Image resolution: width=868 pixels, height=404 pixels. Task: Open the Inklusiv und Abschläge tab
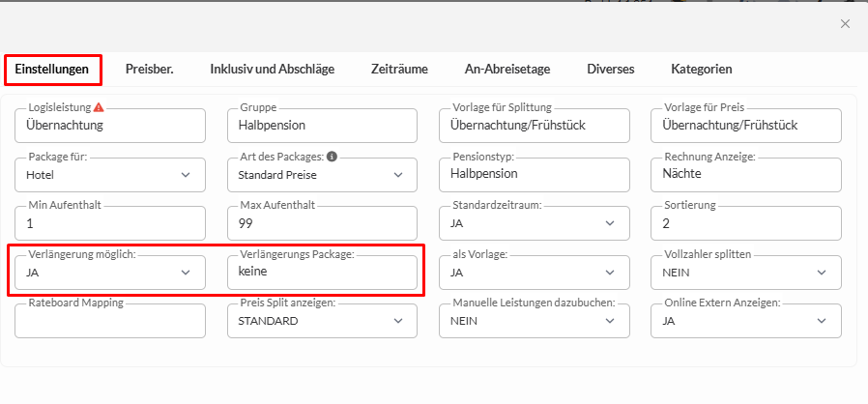pyautogui.click(x=272, y=69)
